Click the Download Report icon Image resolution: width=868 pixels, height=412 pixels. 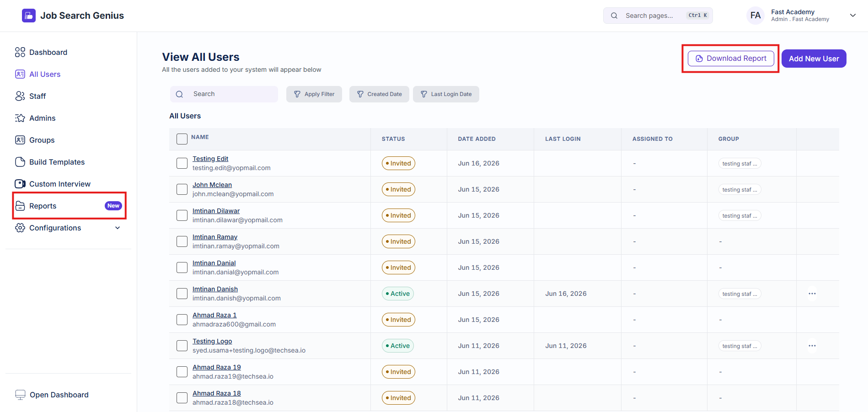(x=699, y=59)
